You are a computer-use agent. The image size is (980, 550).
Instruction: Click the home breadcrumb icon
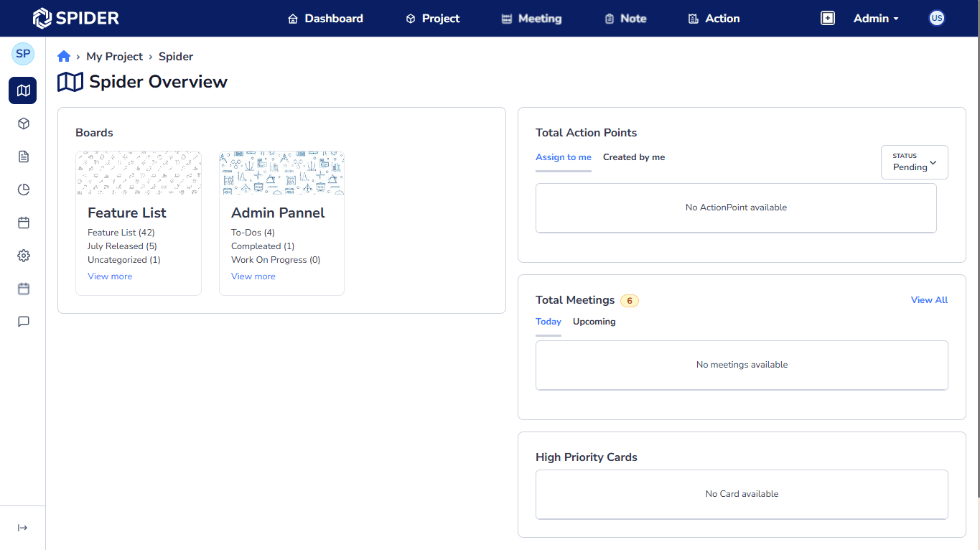point(63,56)
